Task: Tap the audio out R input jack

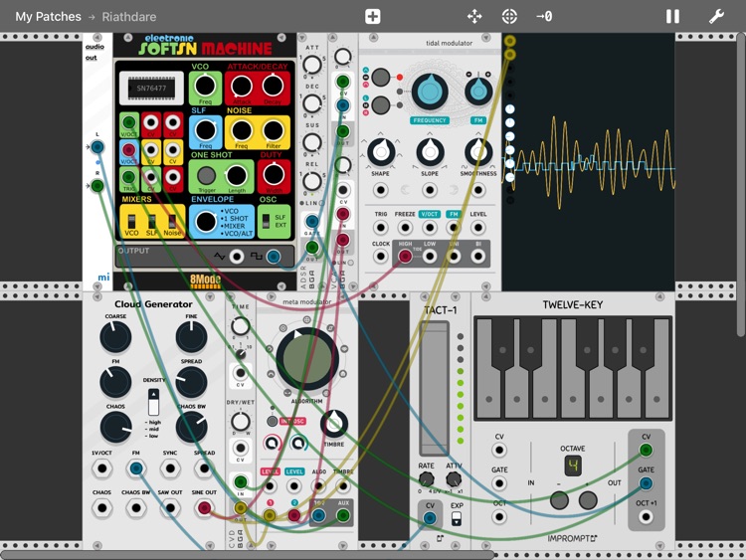Action: [97, 186]
